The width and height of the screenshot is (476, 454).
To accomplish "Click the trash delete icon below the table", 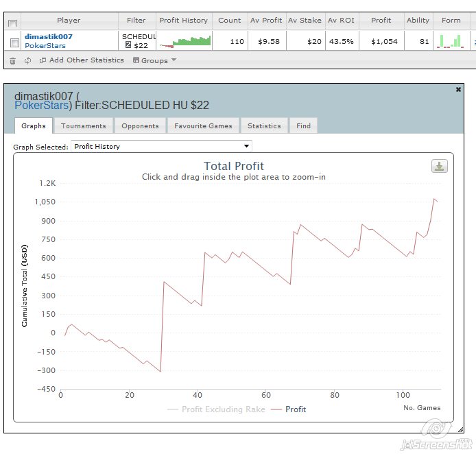I will (x=12, y=60).
